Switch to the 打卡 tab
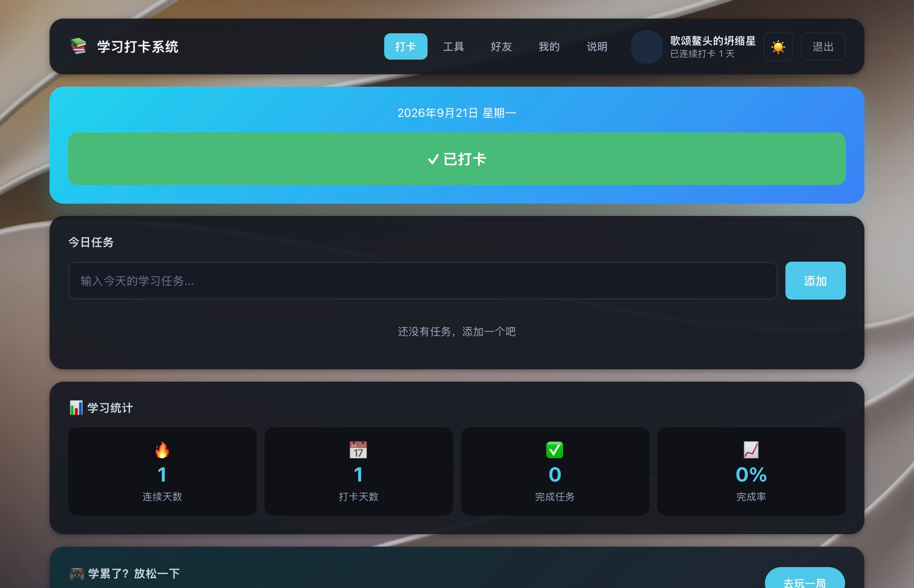This screenshot has height=588, width=914. (405, 46)
